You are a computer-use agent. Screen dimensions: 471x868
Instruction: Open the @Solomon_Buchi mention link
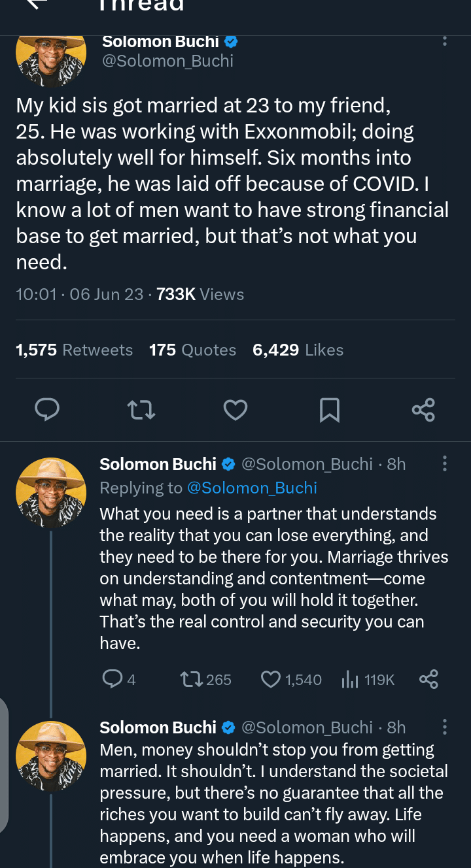(x=252, y=488)
